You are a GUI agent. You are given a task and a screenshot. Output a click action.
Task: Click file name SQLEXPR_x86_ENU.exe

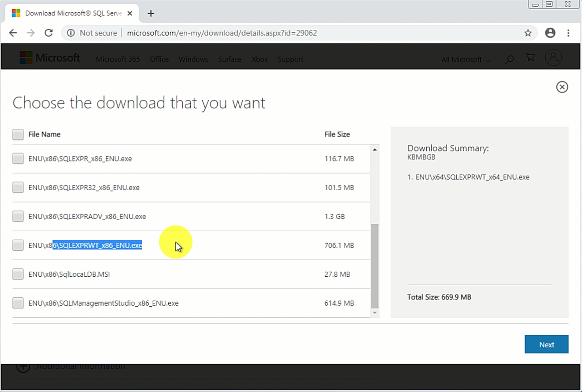[x=80, y=159]
